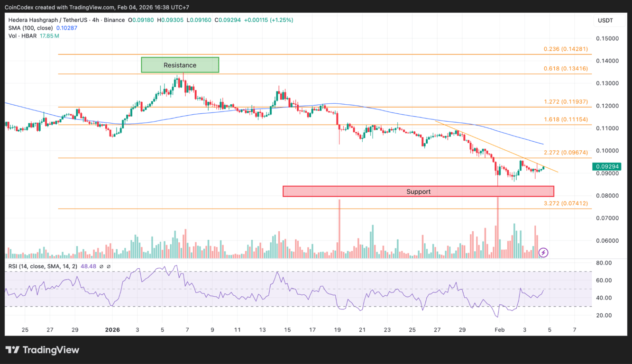Click the green Resistance label box
The height and width of the screenshot is (364, 632).
[180, 64]
